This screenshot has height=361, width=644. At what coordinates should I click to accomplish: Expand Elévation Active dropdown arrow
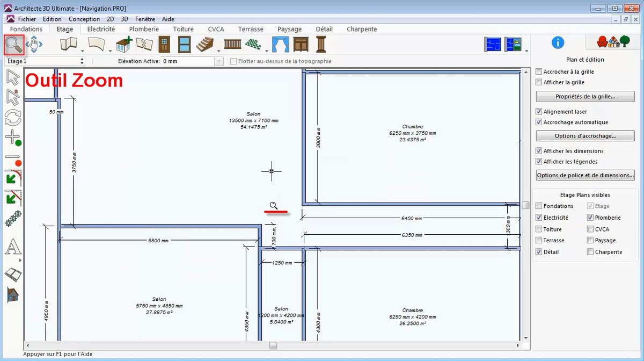pos(218,61)
